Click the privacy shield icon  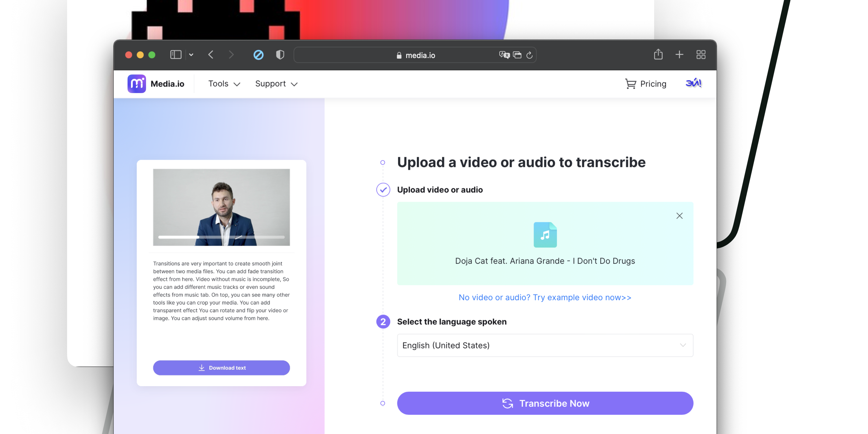click(x=280, y=55)
